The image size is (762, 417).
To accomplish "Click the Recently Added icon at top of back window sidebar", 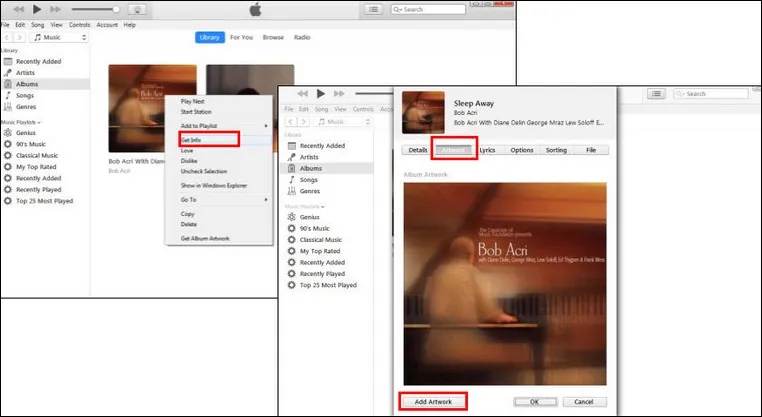I will [x=8, y=62].
